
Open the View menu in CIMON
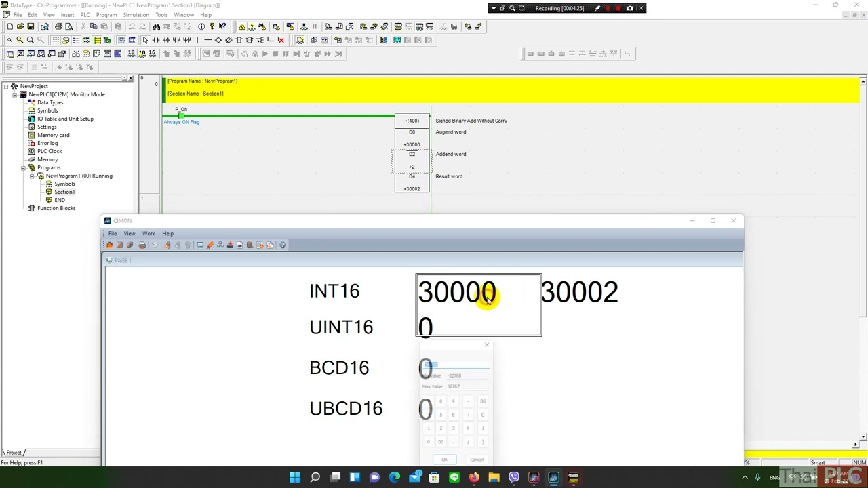pos(129,233)
